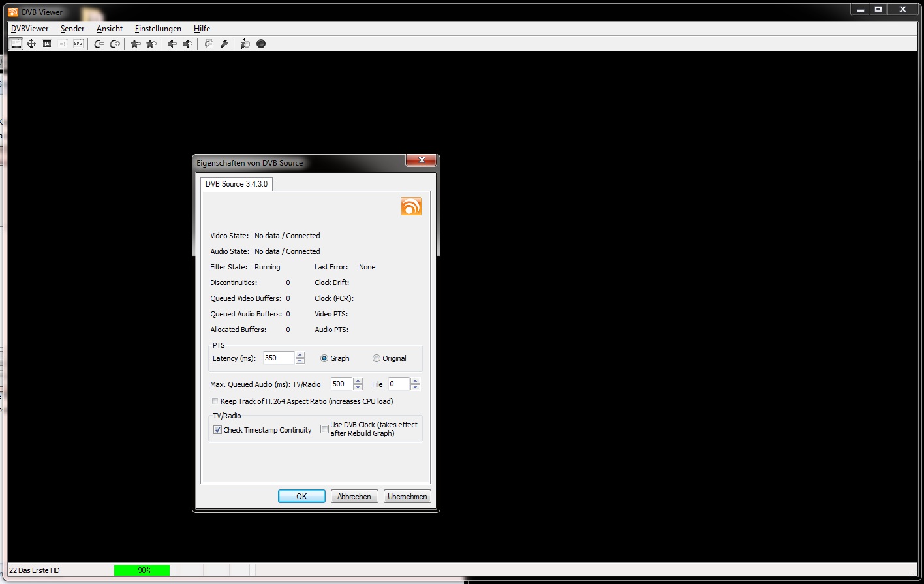Image resolution: width=924 pixels, height=584 pixels.
Task: Open options with the wrench icon
Action: (224, 44)
